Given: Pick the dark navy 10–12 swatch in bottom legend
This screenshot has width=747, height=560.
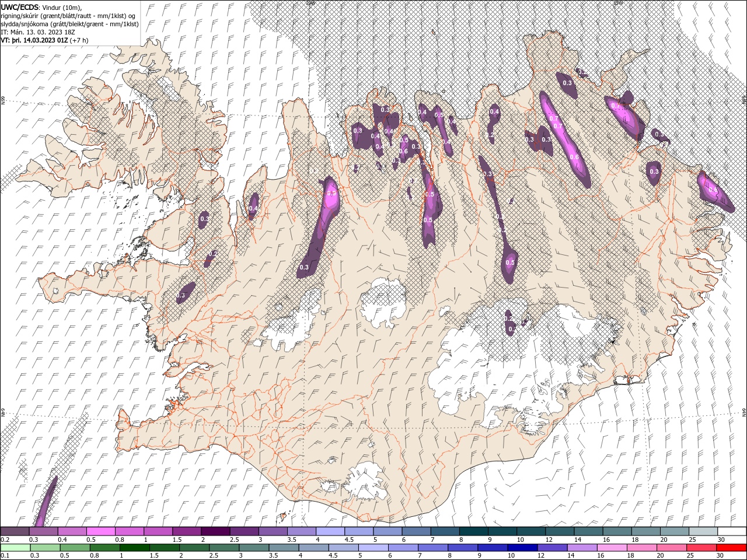Looking at the screenshot, I should [521, 548].
